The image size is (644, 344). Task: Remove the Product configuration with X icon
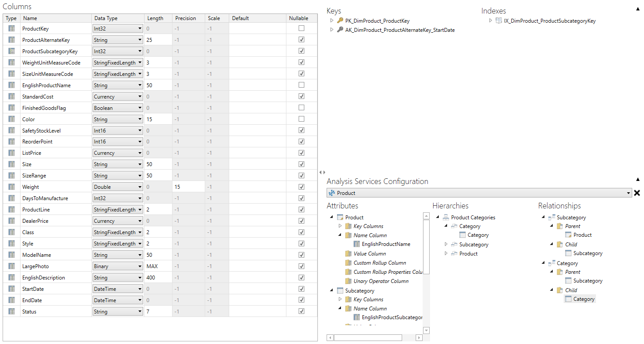pos(637,193)
